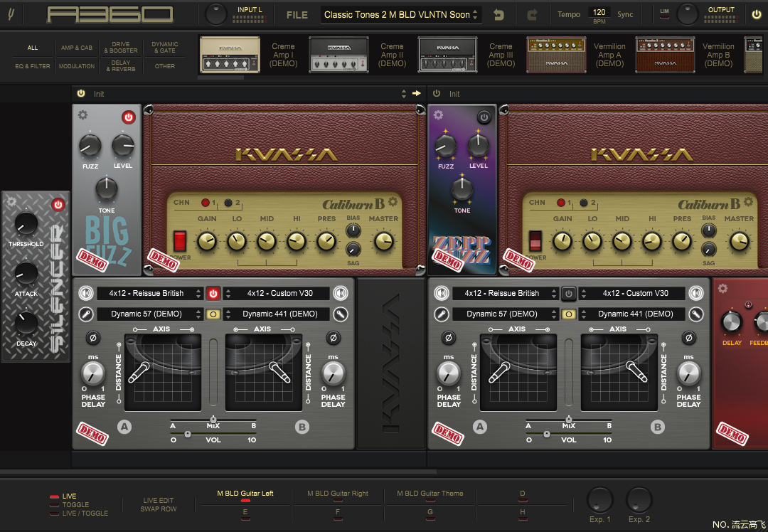The image size is (768, 532).
Task: Open the Zepp Fuzz pedal's gear settings
Action: click(438, 115)
